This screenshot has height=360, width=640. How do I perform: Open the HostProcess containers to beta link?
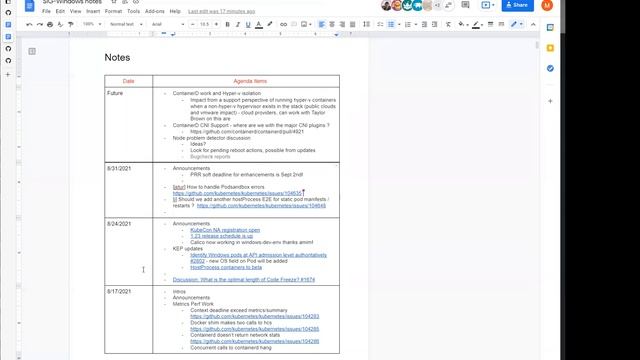click(x=226, y=267)
